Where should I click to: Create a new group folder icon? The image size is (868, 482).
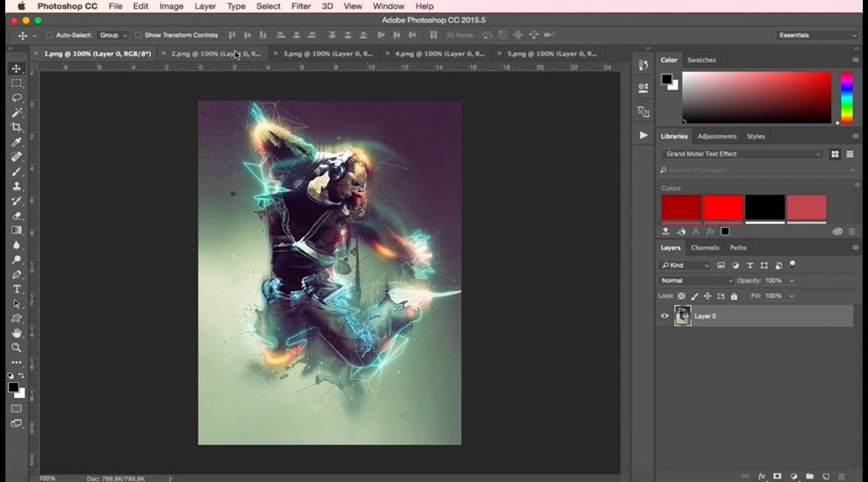click(x=809, y=476)
